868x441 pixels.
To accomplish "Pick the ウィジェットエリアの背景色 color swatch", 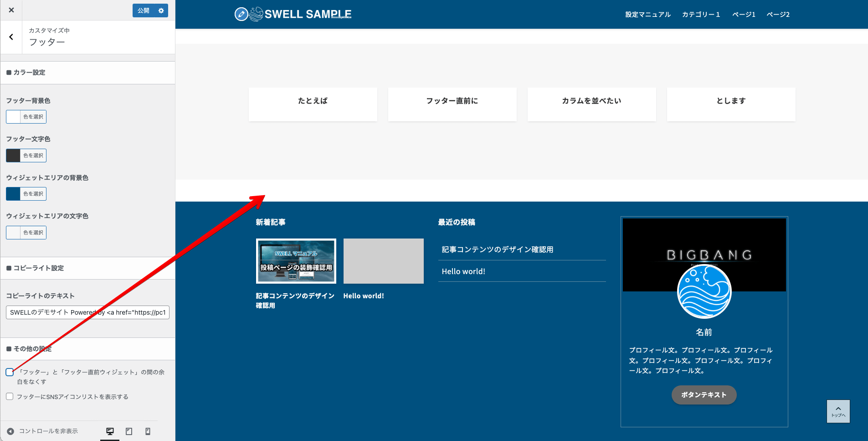I will pos(13,193).
